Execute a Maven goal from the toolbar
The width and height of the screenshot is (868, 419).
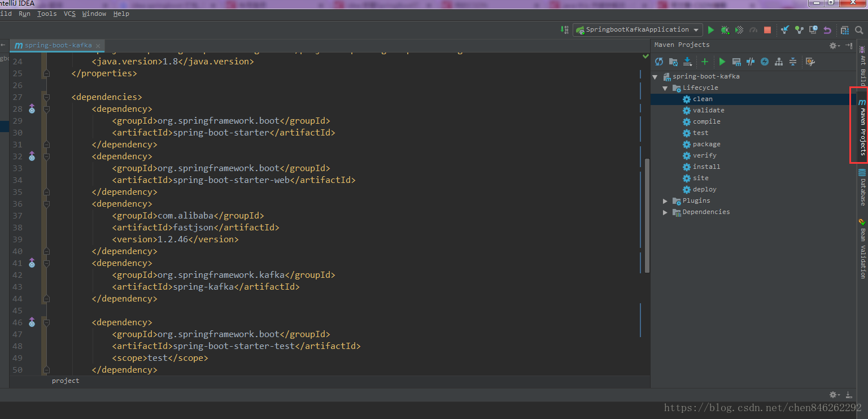(736, 62)
